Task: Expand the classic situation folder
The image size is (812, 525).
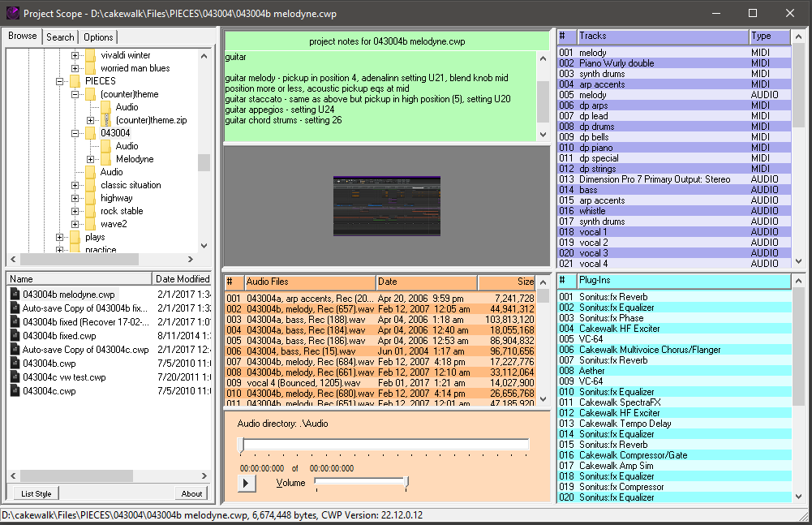Action: (x=75, y=184)
